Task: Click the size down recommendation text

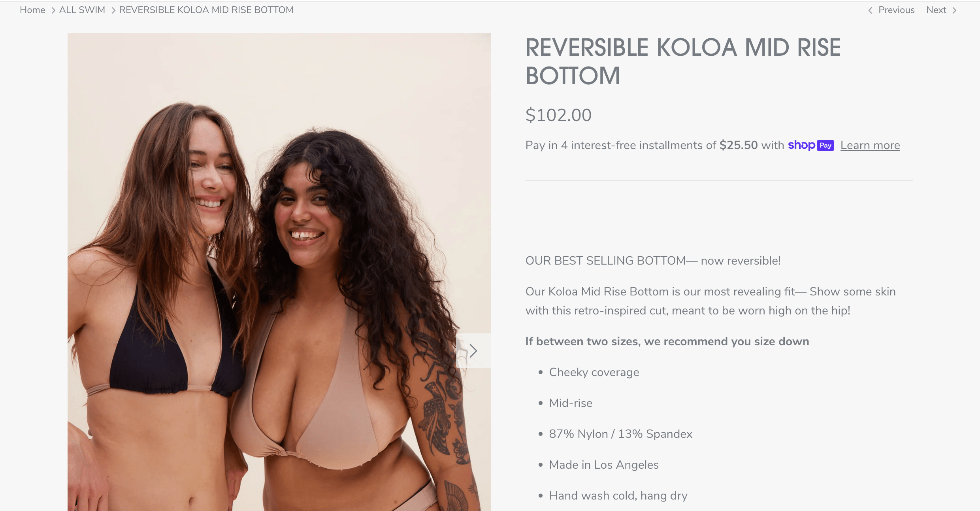Action: (x=667, y=341)
